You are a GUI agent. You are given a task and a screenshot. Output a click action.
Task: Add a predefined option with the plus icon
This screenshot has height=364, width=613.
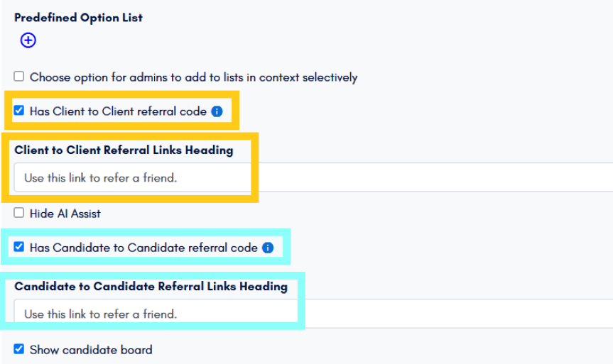point(28,40)
